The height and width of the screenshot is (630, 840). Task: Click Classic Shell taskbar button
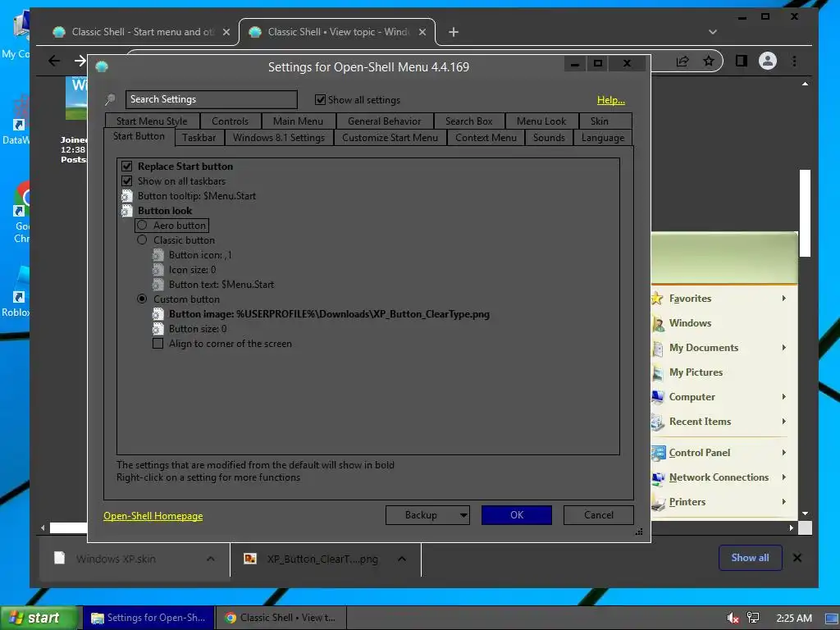281,618
